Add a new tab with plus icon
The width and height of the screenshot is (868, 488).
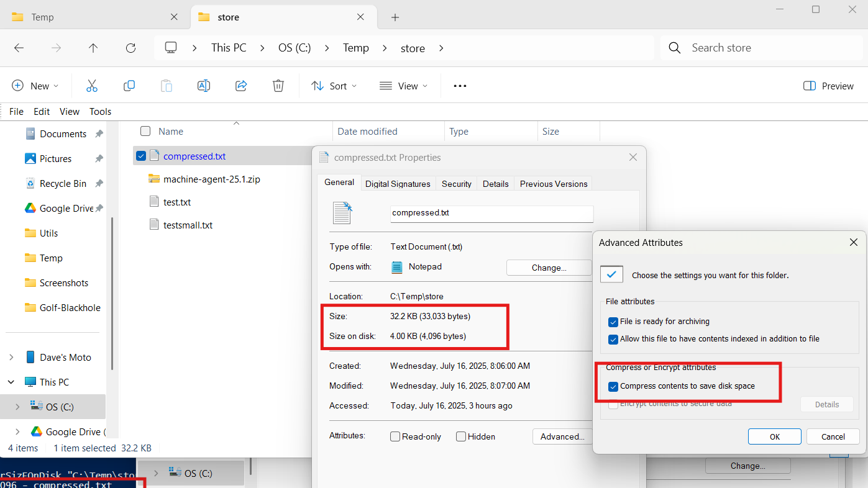point(395,17)
